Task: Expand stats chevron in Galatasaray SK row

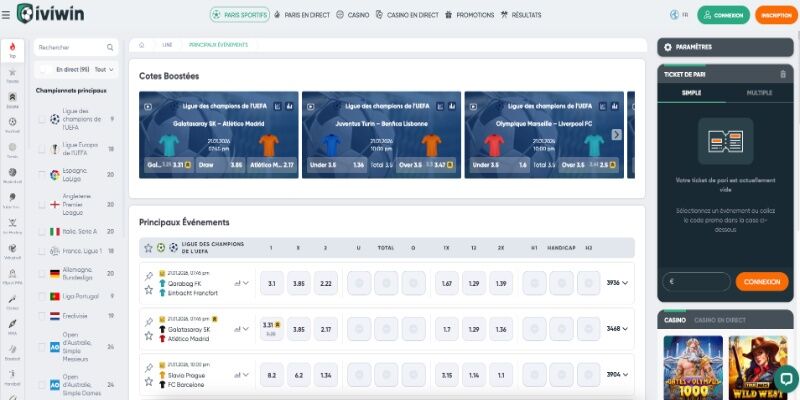Action: click(x=246, y=329)
